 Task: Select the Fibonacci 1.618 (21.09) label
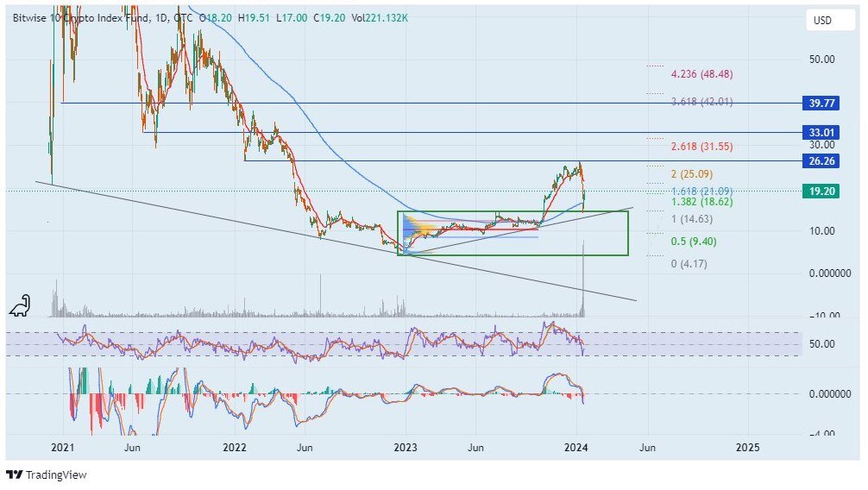pos(702,192)
